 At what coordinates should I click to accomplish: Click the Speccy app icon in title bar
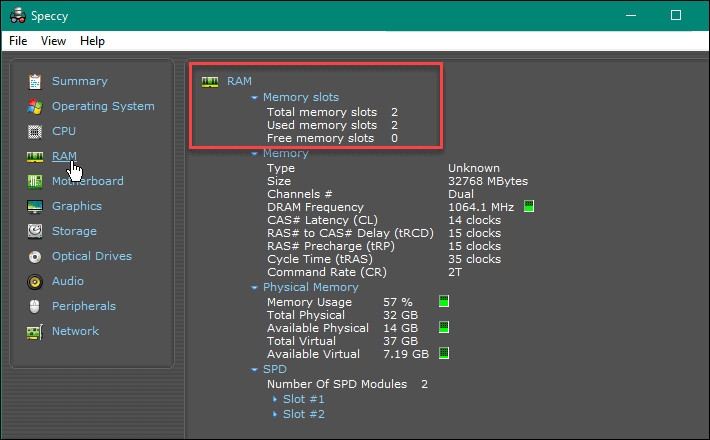[18, 16]
